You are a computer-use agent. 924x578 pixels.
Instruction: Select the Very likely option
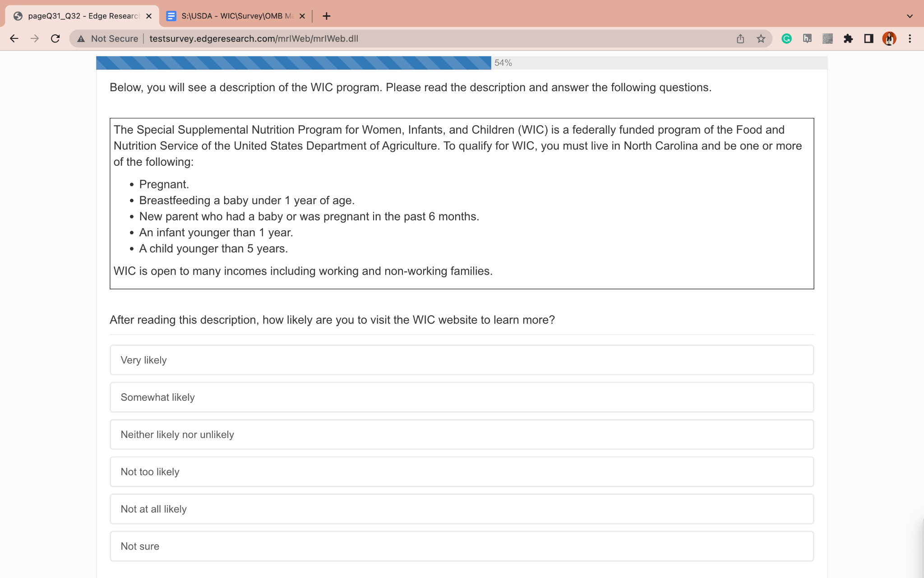(462, 360)
